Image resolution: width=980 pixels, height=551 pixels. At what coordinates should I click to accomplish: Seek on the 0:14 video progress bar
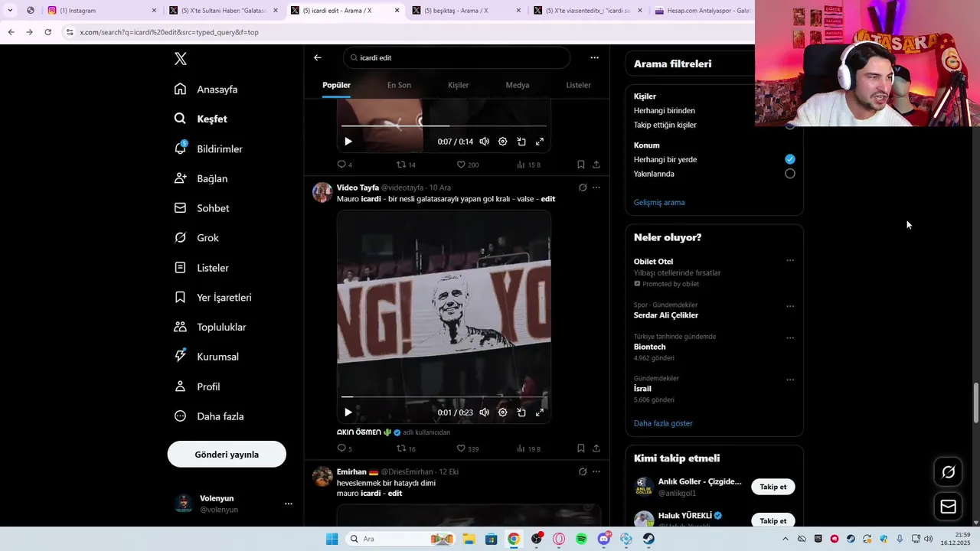click(444, 126)
